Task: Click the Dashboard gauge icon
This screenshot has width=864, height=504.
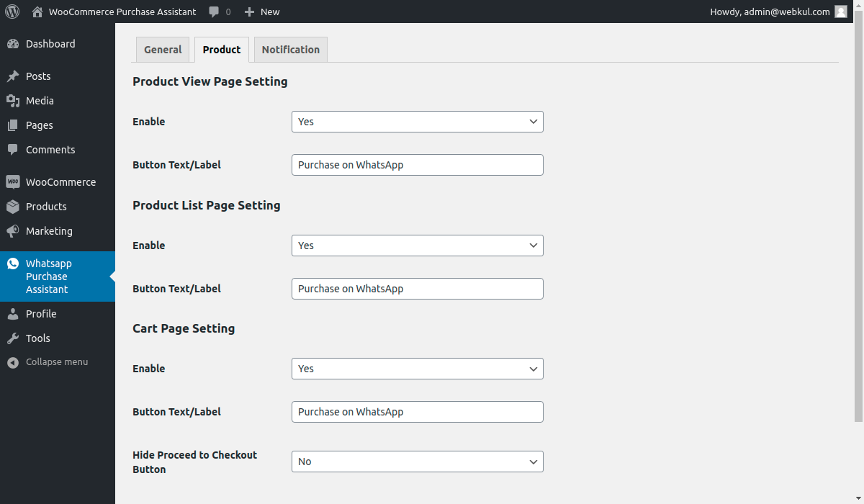Action: (x=13, y=44)
